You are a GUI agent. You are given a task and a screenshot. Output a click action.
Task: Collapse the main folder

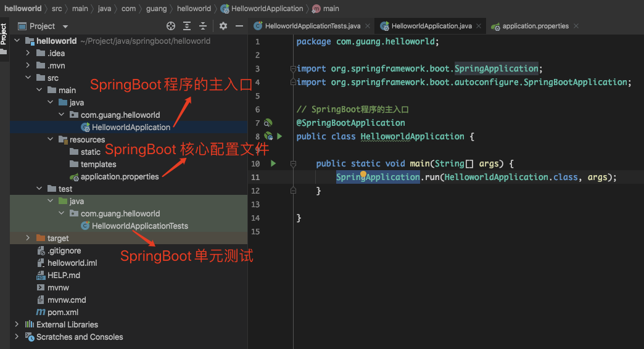(x=39, y=89)
